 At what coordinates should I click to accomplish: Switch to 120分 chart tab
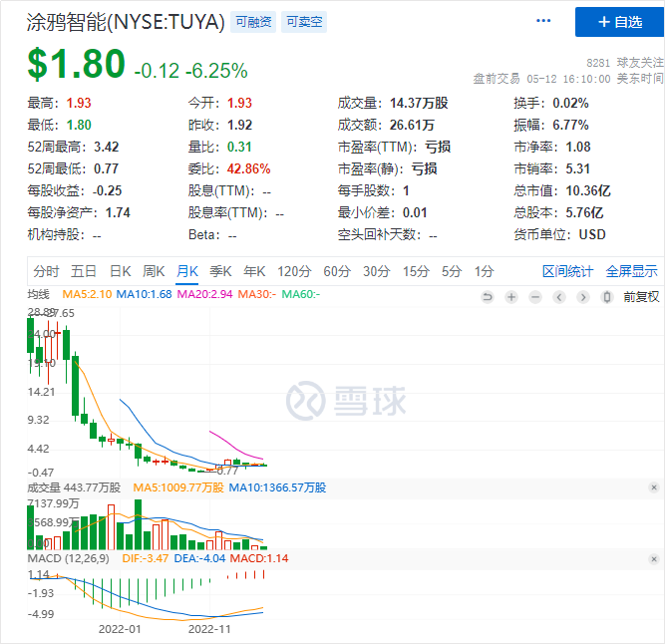294,271
